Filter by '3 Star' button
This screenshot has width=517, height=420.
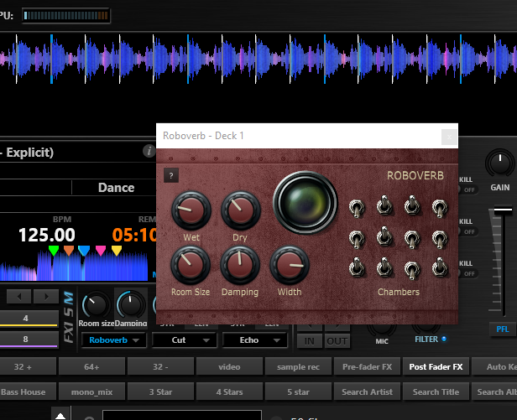160,391
